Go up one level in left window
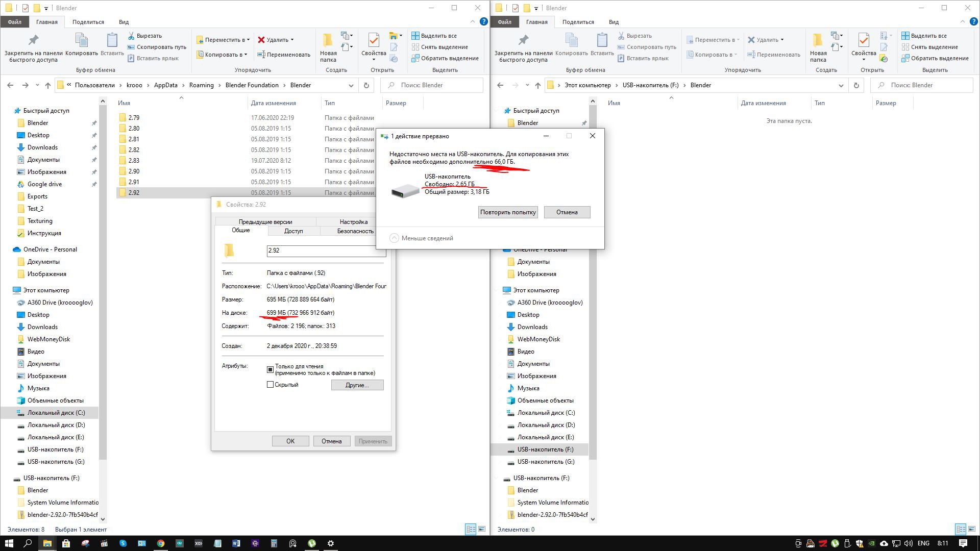 coord(48,85)
